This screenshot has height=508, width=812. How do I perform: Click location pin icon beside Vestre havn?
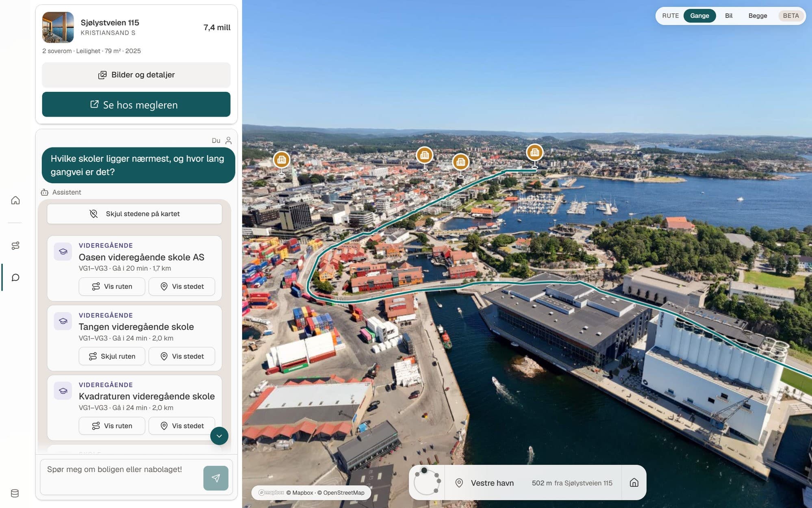[459, 483]
